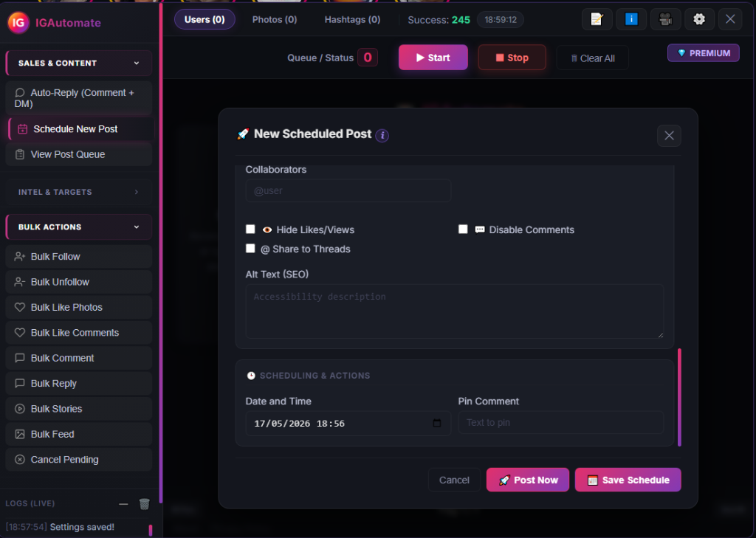This screenshot has width=756, height=538.
Task: Click the dialog's vertical scrollbar
Action: (679, 397)
